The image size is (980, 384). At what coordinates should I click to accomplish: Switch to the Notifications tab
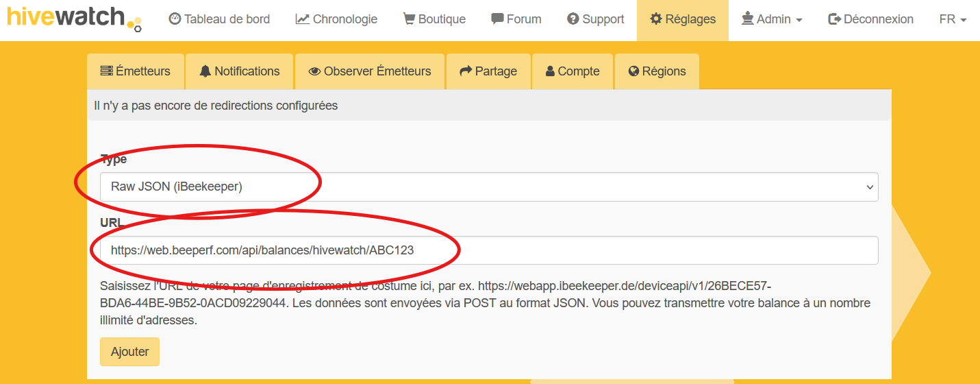(x=240, y=71)
